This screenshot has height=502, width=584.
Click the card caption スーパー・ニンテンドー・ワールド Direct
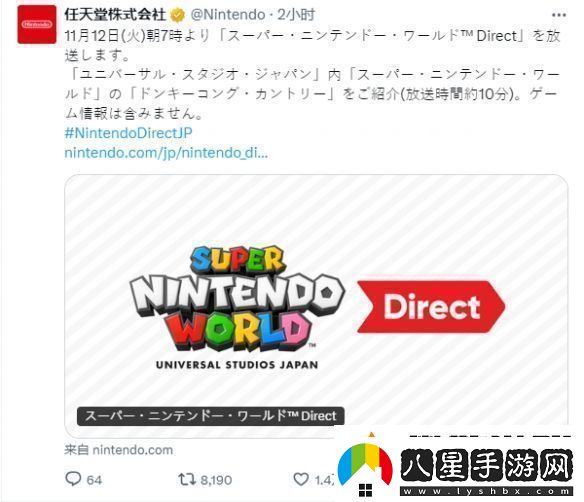click(x=210, y=416)
